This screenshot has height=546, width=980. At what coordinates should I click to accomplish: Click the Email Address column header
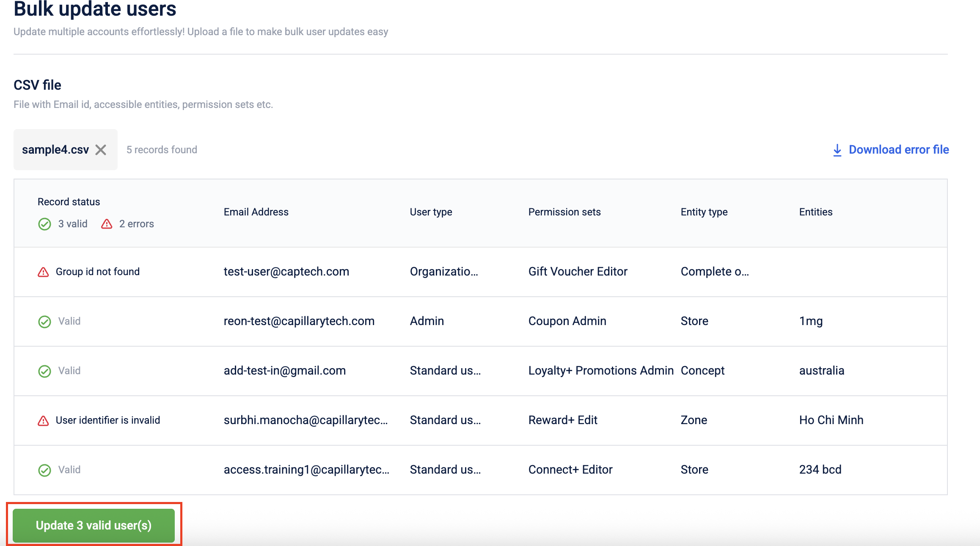pyautogui.click(x=256, y=212)
